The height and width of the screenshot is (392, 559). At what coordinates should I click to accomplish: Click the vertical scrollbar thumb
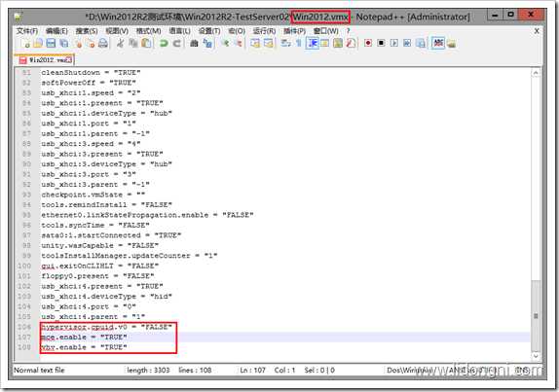point(536,315)
